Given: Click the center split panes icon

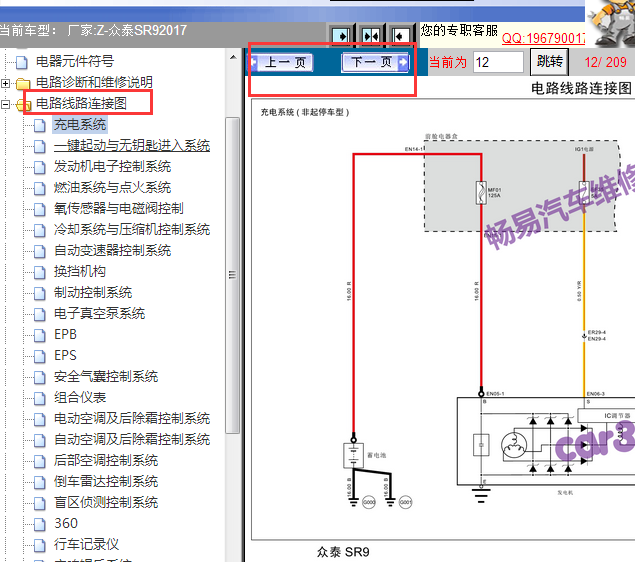Looking at the screenshot, I should pyautogui.click(x=371, y=36).
